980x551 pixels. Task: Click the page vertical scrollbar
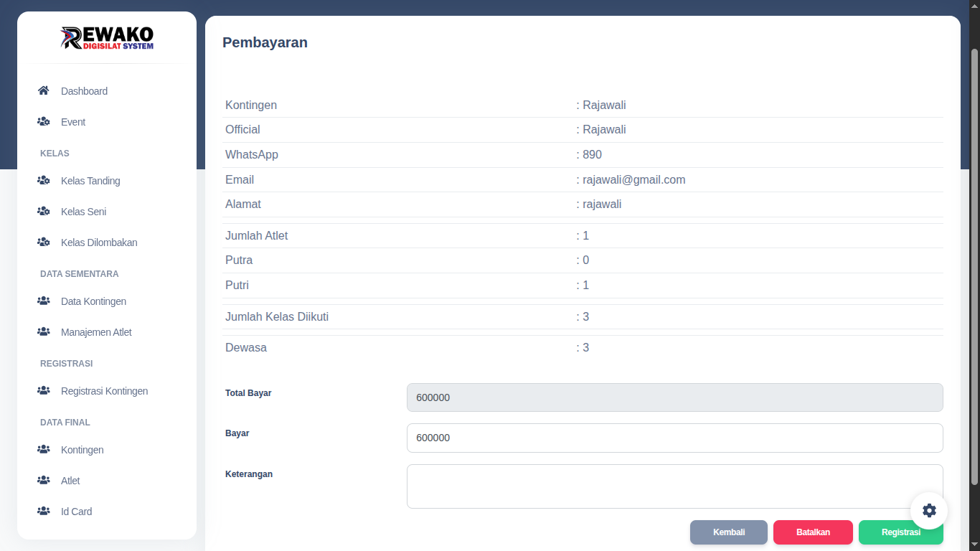point(974,265)
